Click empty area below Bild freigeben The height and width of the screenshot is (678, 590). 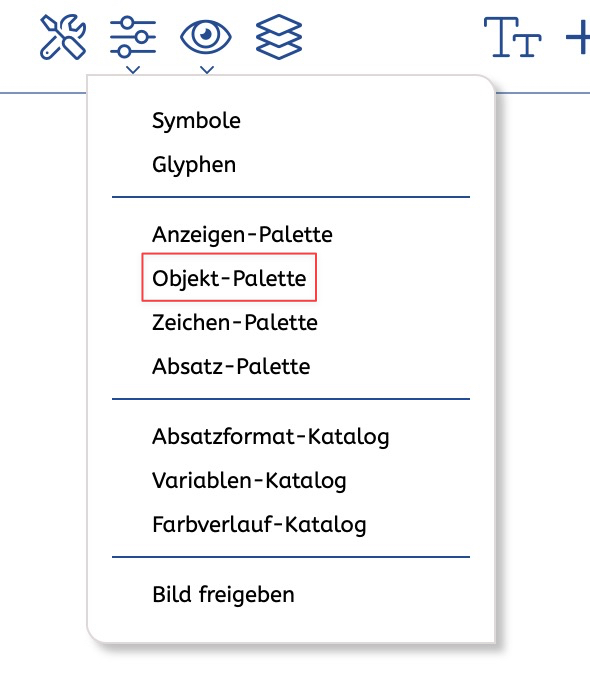pos(291,625)
